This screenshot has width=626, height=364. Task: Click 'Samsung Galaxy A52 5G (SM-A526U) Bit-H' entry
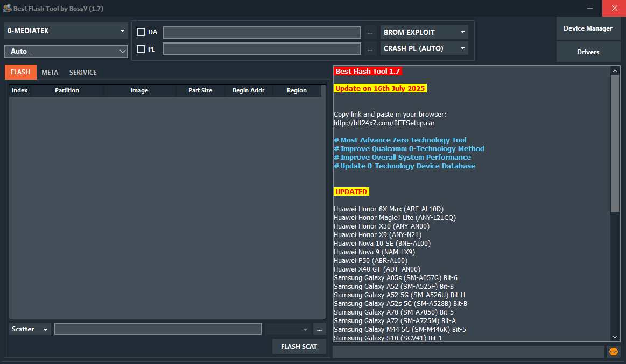coord(399,295)
